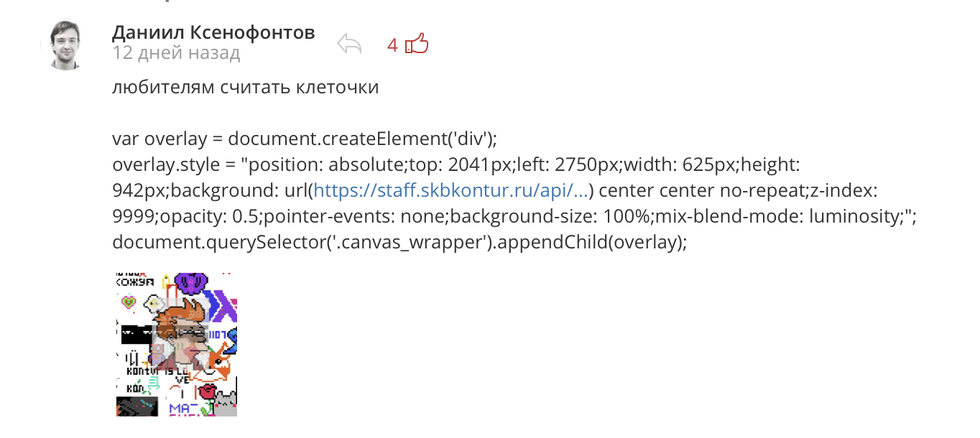Viewport: 980px width, 438px height.
Task: Select the comment text 'любителям считать клеточки'
Action: pyautogui.click(x=246, y=87)
